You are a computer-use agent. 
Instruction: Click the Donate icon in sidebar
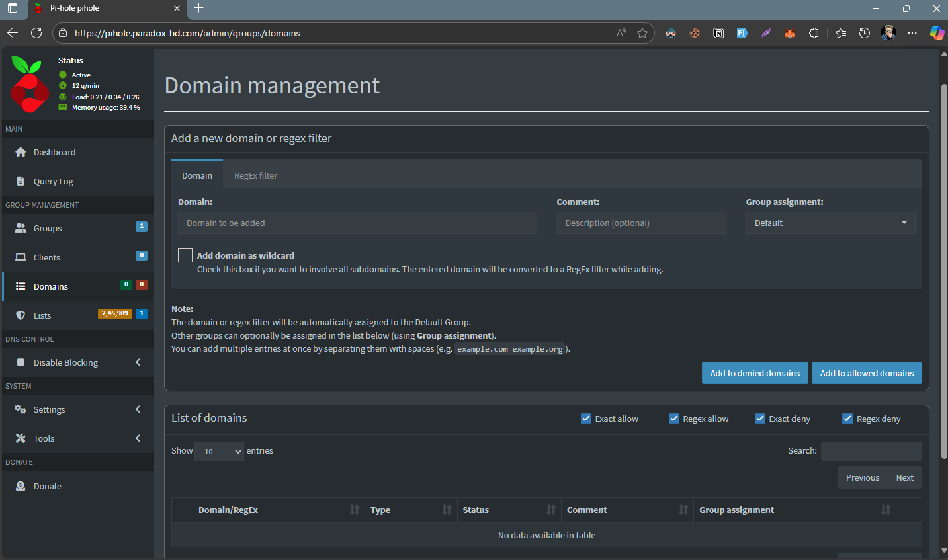click(21, 486)
